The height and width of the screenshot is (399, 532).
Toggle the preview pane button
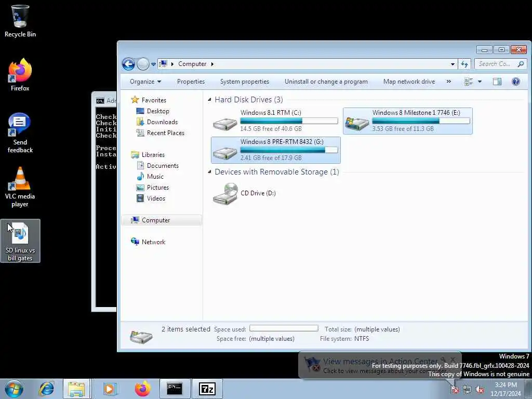click(497, 82)
